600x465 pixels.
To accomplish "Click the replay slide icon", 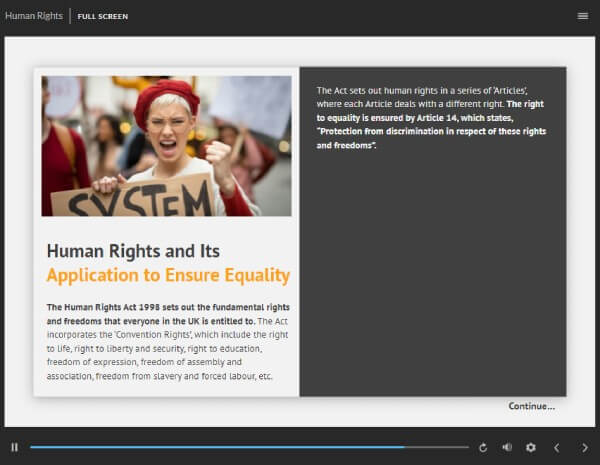I will pyautogui.click(x=483, y=447).
